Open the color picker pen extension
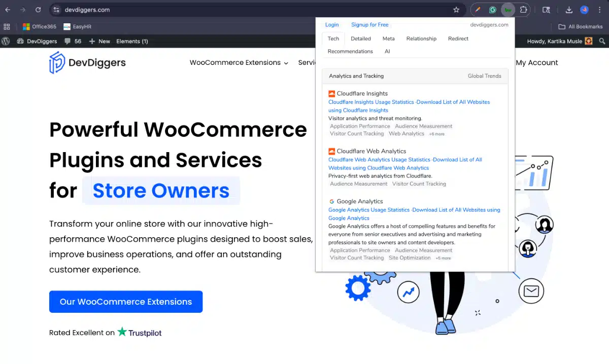 coord(478,10)
